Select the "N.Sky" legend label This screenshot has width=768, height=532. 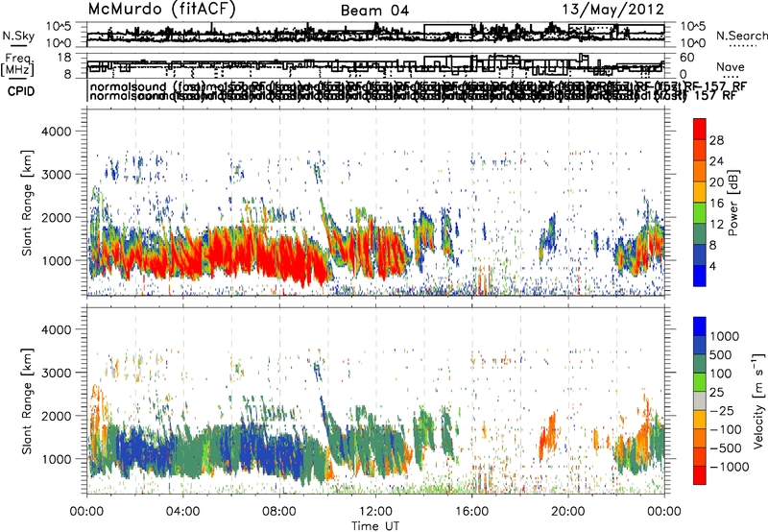coord(18,36)
